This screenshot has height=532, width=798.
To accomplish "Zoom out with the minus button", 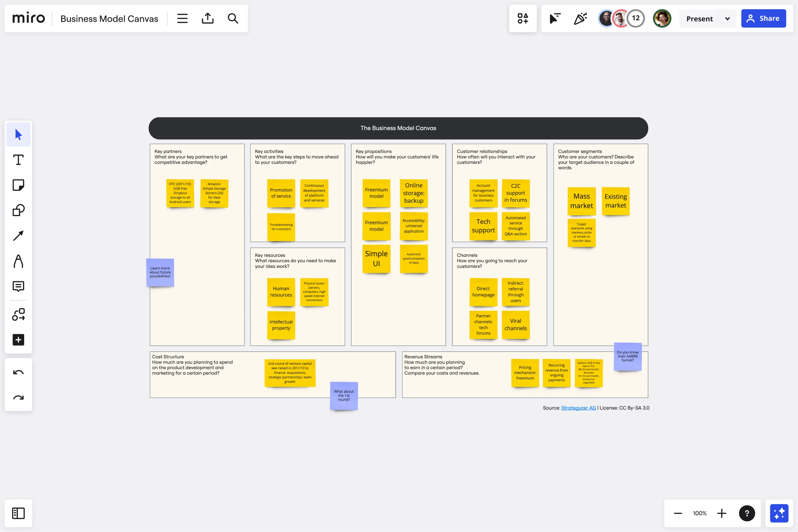I will [678, 513].
